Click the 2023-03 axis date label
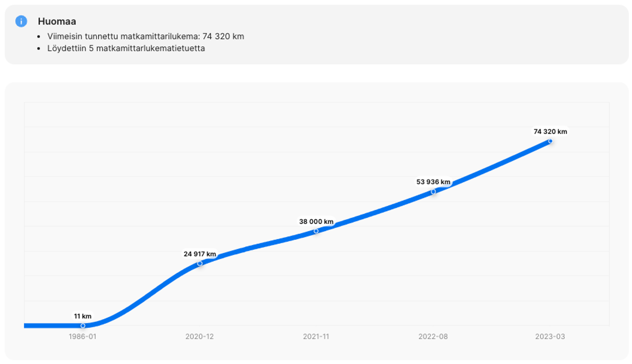Viewport: 632px width, 364px height. point(550,336)
